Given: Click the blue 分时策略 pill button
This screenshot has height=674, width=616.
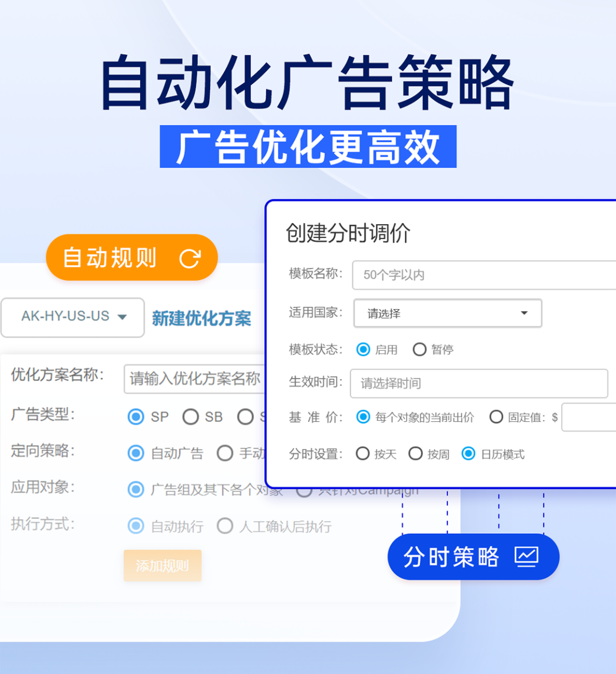Looking at the screenshot, I should [473, 557].
